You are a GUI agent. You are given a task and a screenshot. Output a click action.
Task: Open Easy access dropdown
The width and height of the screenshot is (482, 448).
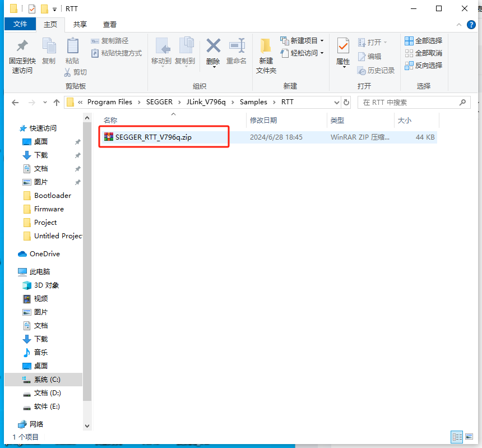pyautogui.click(x=302, y=53)
